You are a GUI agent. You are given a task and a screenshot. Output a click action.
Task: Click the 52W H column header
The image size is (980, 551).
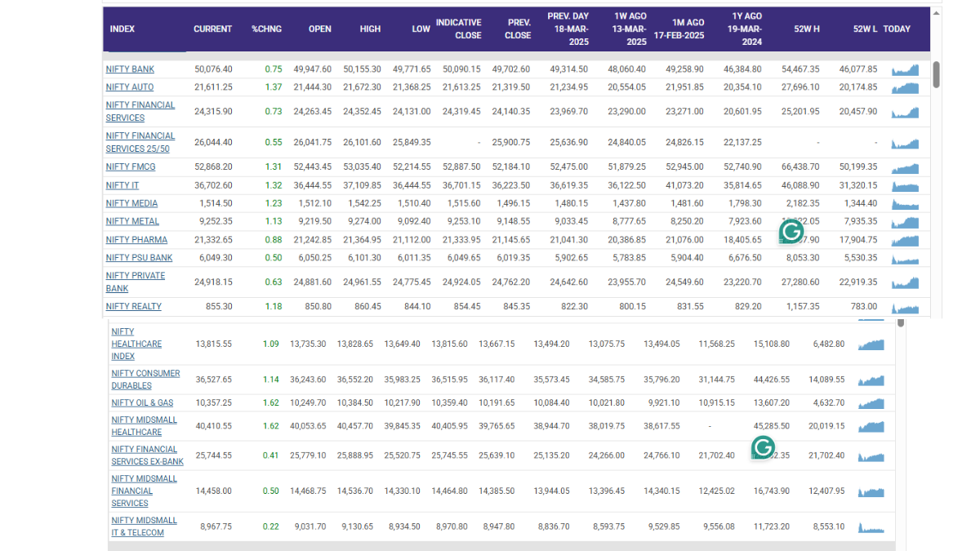(806, 29)
